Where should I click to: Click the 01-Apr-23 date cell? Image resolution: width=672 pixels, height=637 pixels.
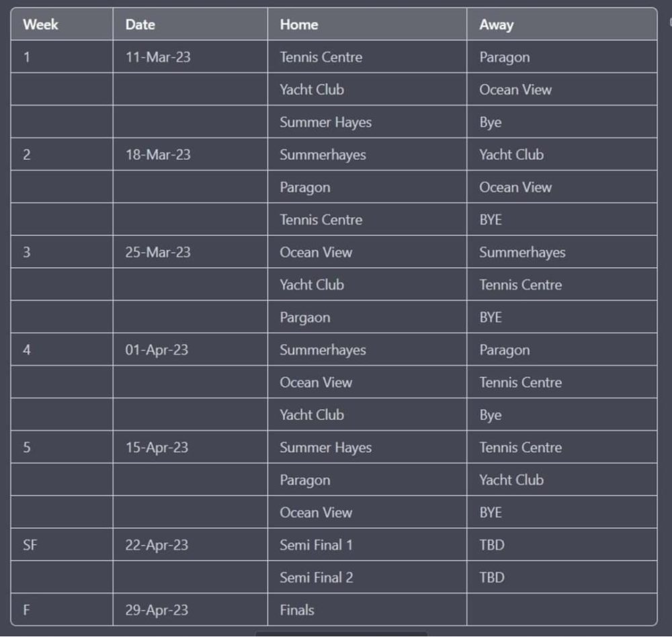pos(190,350)
